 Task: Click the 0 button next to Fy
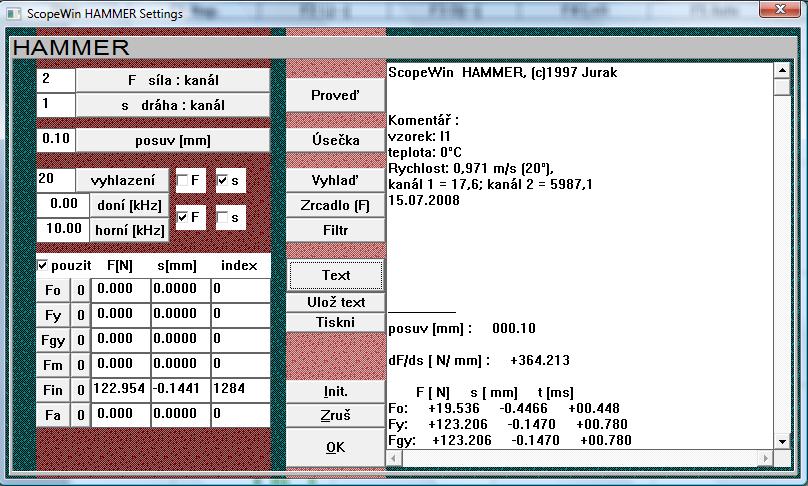pyautogui.click(x=80, y=315)
